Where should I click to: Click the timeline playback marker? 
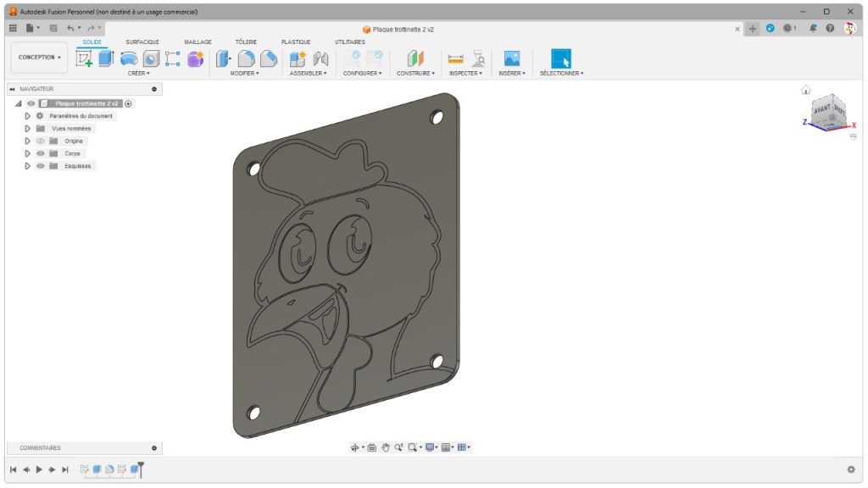click(x=142, y=469)
